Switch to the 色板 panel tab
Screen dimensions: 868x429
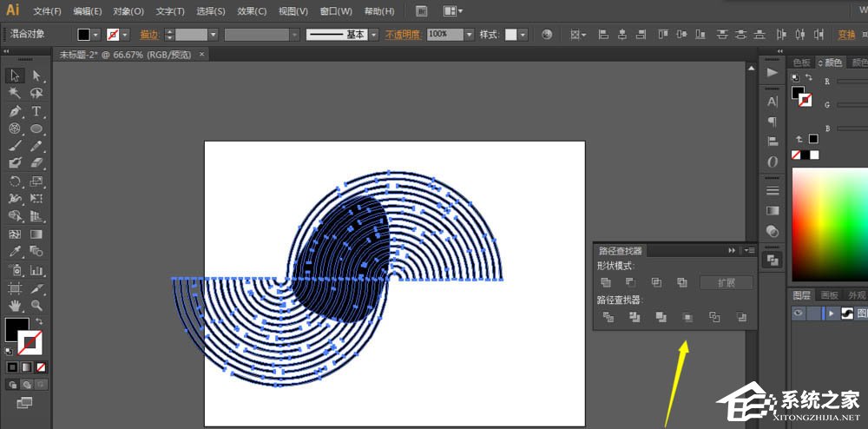coord(801,63)
